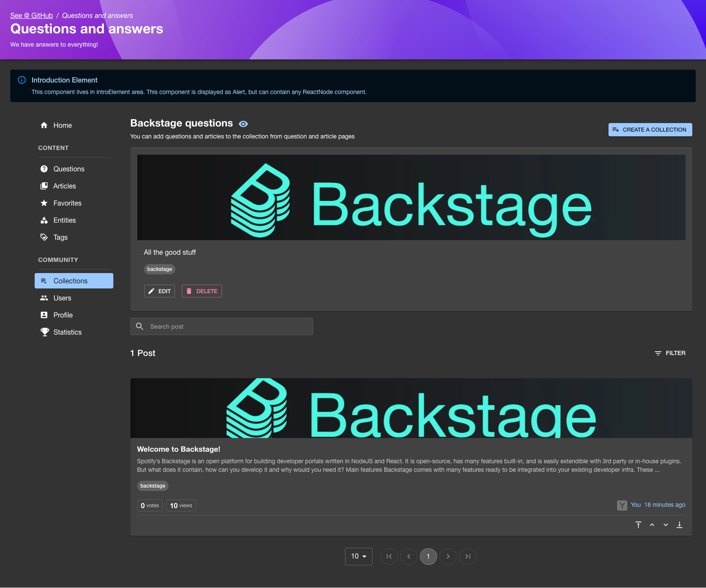This screenshot has height=588, width=706.
Task: Click the You author link
Action: 636,505
